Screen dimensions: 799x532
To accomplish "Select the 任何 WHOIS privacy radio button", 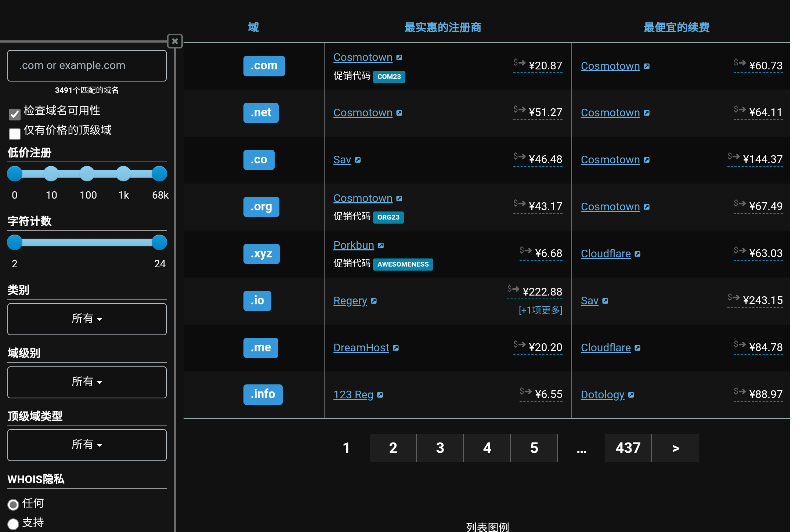I will tap(13, 504).
